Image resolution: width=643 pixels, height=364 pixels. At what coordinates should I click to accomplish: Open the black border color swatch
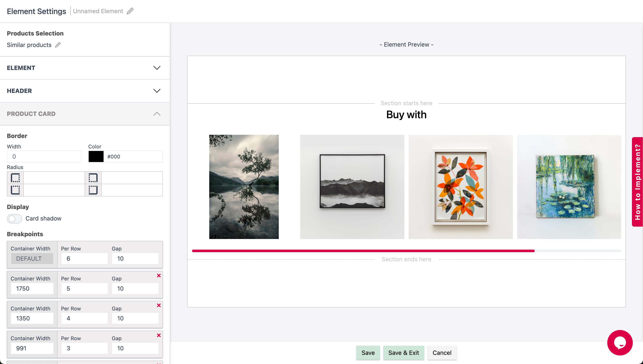(x=96, y=156)
